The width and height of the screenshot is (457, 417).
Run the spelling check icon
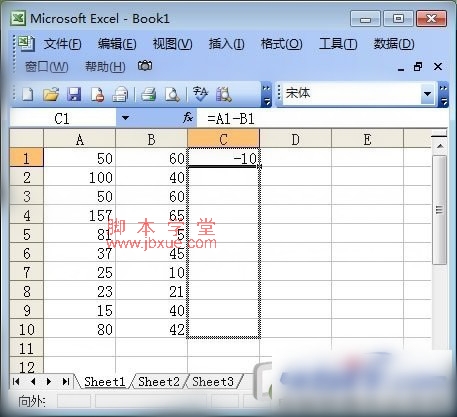pos(200,94)
